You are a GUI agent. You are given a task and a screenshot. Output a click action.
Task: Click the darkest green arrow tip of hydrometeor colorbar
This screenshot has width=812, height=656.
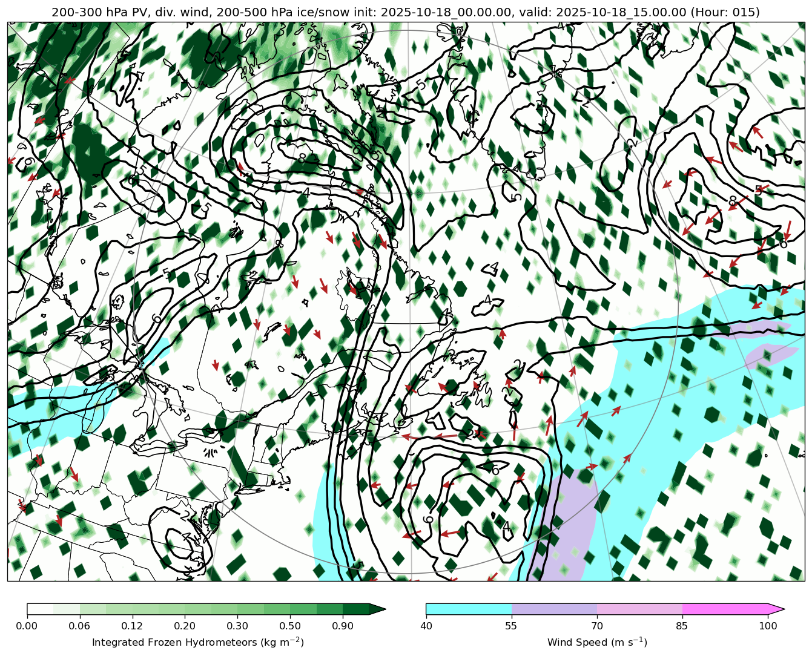point(377,609)
